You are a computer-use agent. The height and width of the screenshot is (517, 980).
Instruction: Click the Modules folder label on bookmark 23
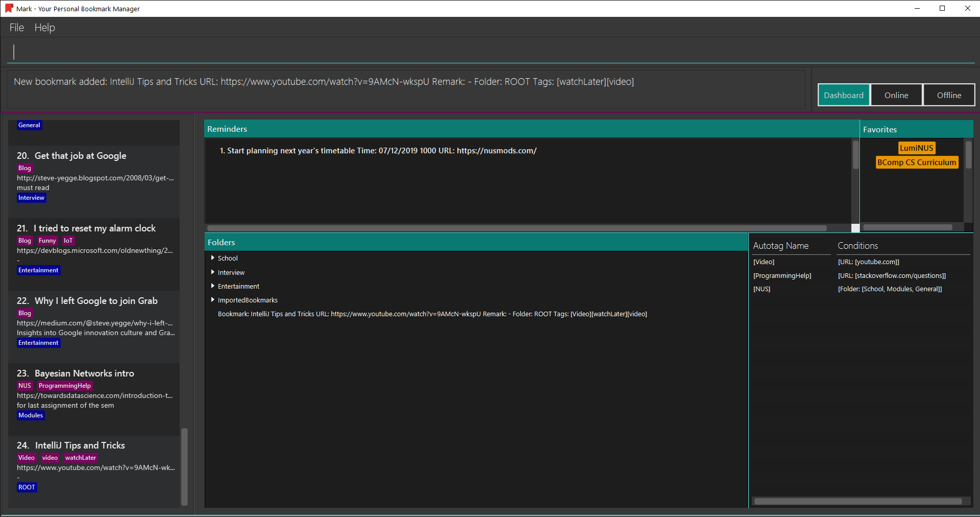(31, 415)
